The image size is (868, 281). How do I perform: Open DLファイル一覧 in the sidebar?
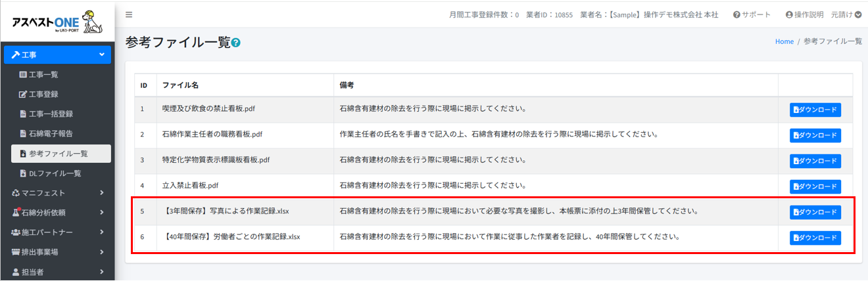55,173
